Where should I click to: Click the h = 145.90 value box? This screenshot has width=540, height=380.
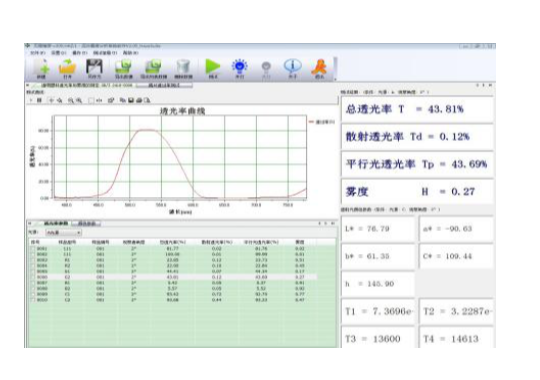pos(378,284)
